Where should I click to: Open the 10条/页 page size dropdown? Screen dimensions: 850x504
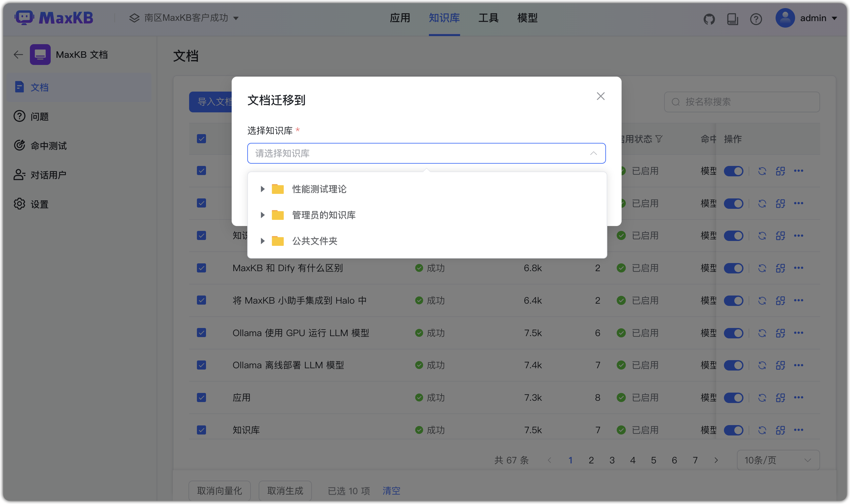click(778, 460)
